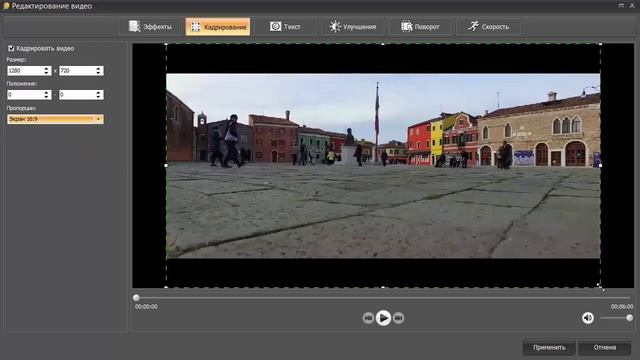Click the volume slider handle
640x360 pixels.
pyautogui.click(x=629, y=318)
